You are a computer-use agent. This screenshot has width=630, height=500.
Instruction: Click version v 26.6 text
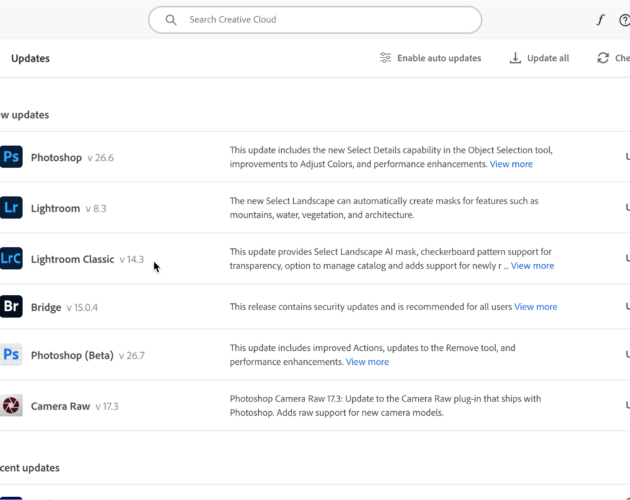click(100, 158)
